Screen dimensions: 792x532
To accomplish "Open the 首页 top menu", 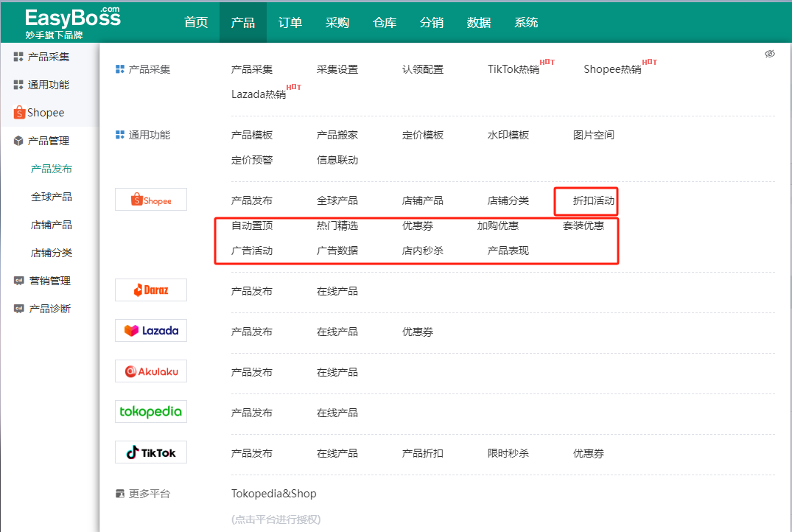I will point(196,23).
